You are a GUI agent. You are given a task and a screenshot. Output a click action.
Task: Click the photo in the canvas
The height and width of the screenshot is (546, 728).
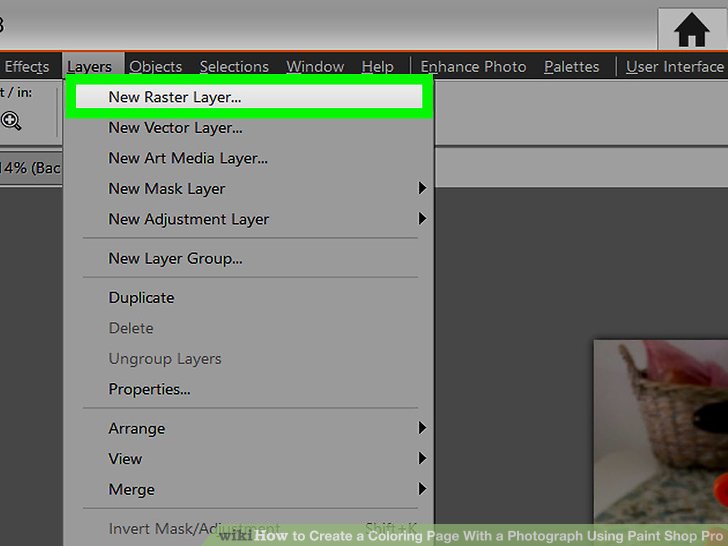pos(660,430)
